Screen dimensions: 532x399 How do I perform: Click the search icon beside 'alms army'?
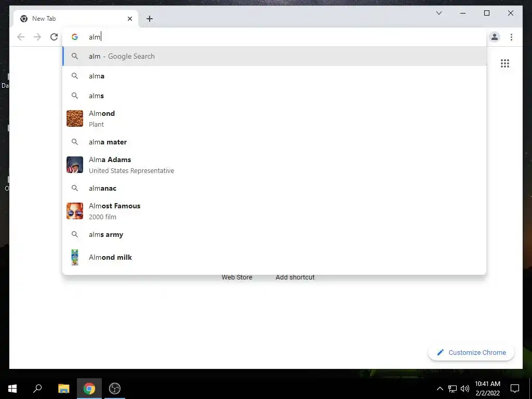tap(75, 234)
